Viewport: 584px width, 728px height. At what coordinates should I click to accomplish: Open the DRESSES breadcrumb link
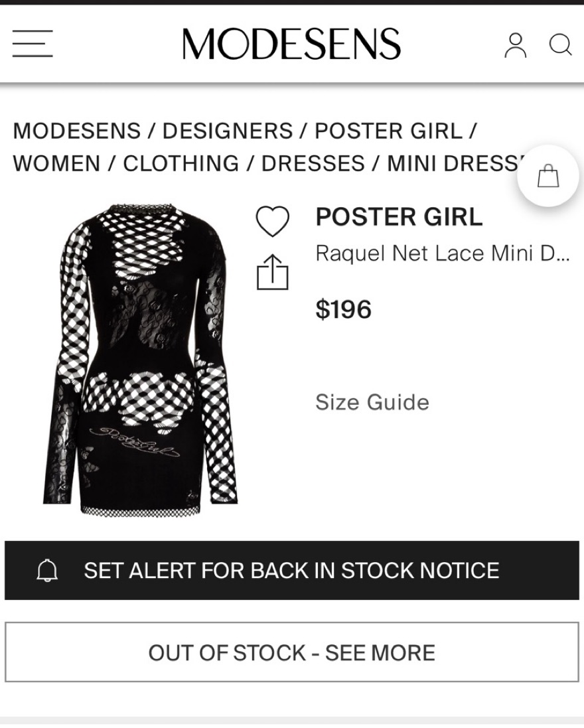[x=313, y=163]
